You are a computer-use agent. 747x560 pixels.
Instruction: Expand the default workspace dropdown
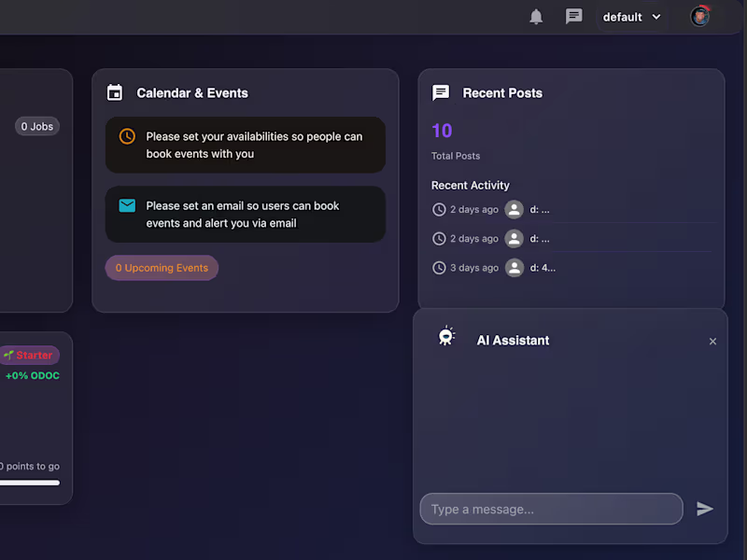[x=632, y=17]
